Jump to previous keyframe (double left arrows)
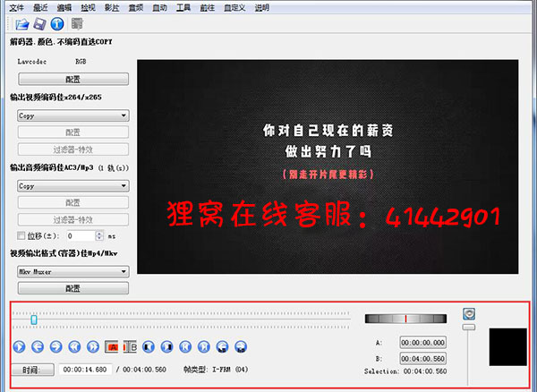 (74, 347)
